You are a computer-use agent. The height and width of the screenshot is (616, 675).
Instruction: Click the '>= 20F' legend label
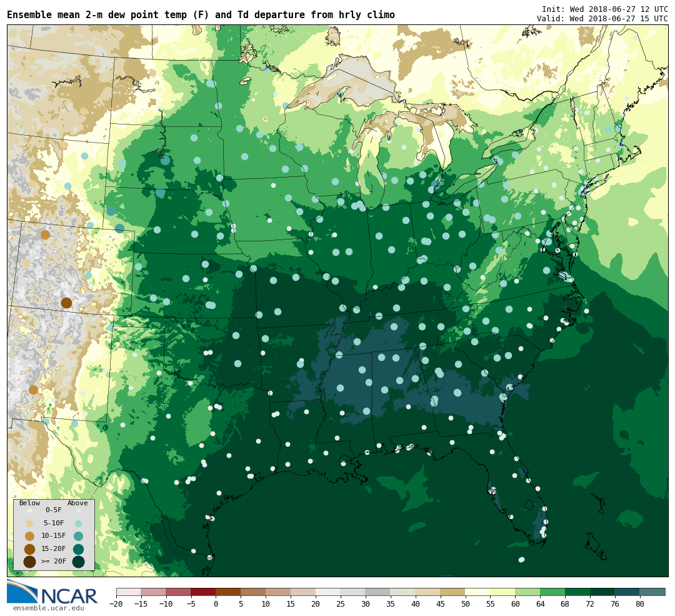54,562
